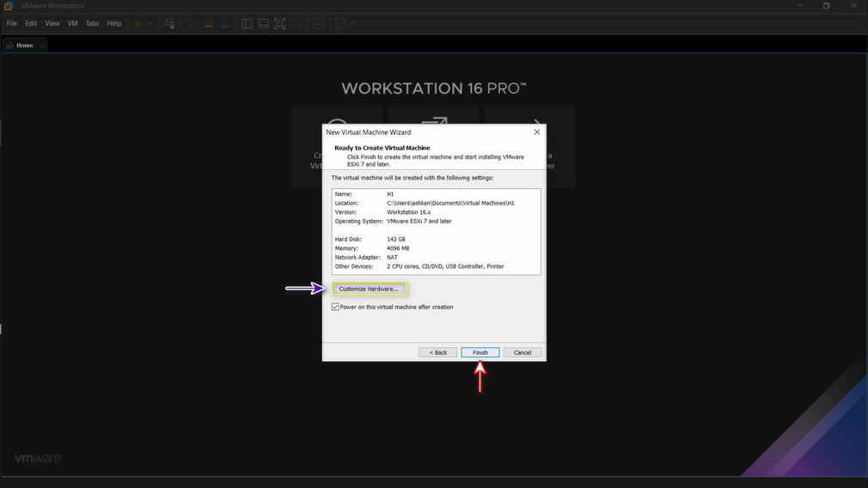The width and height of the screenshot is (868, 488).
Task: Open the Snapshot Manager toolbar icon
Action: point(225,24)
